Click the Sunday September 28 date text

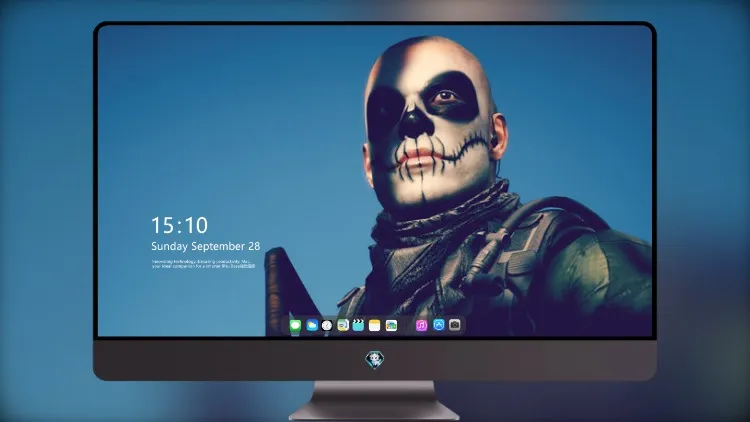coord(206,246)
